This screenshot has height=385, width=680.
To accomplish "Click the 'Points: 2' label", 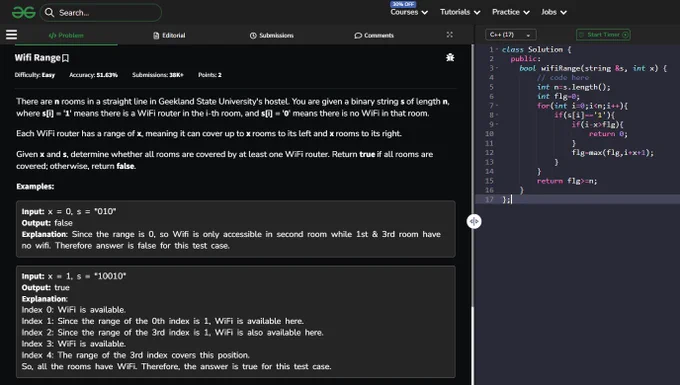I will click(210, 75).
